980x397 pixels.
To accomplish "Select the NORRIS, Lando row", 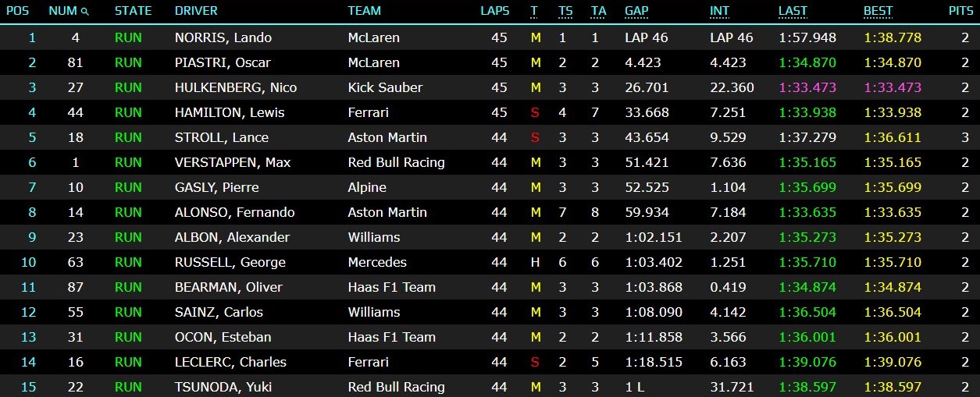I will pyautogui.click(x=490, y=37).
